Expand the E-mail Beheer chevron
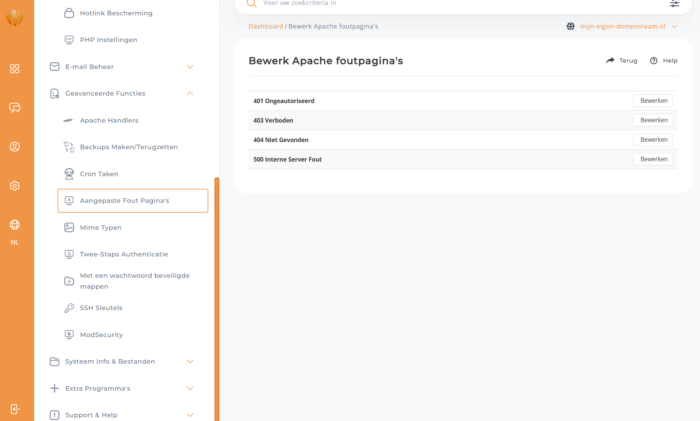The width and height of the screenshot is (700, 421). (190, 67)
